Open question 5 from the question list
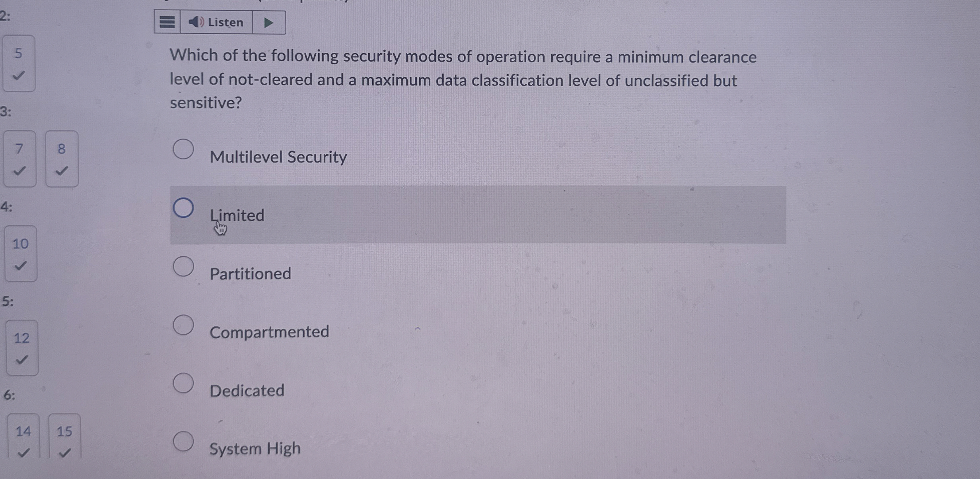Viewport: 980px width, 479px height. tap(19, 52)
